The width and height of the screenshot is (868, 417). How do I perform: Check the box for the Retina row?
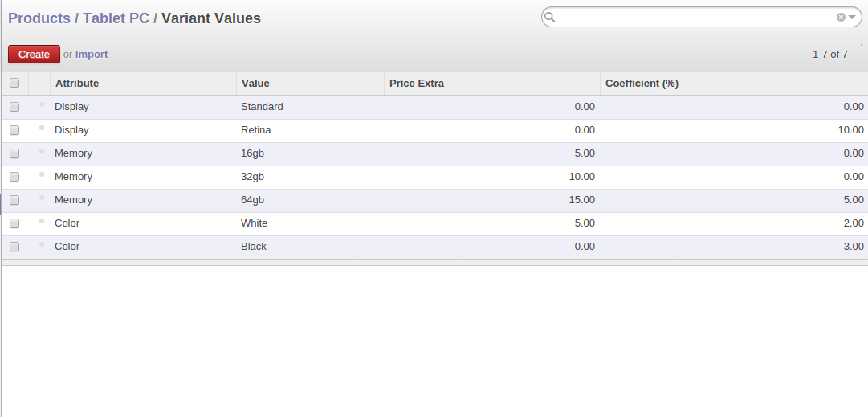[14, 130]
